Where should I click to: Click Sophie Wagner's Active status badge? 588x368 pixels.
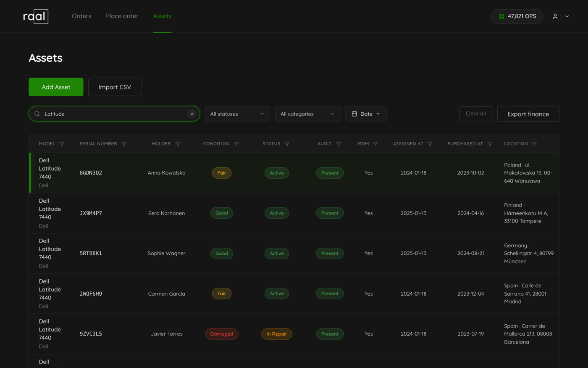277,253
